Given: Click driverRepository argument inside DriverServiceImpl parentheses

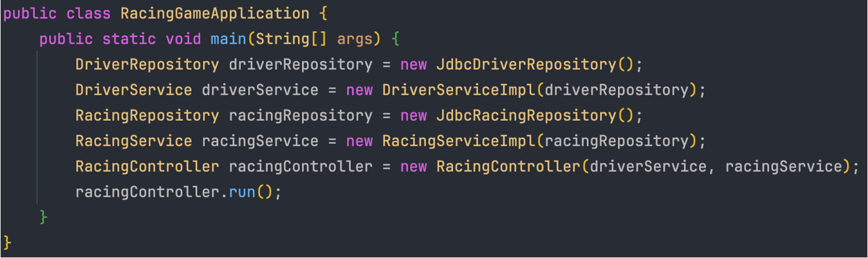Looking at the screenshot, I should 616,91.
